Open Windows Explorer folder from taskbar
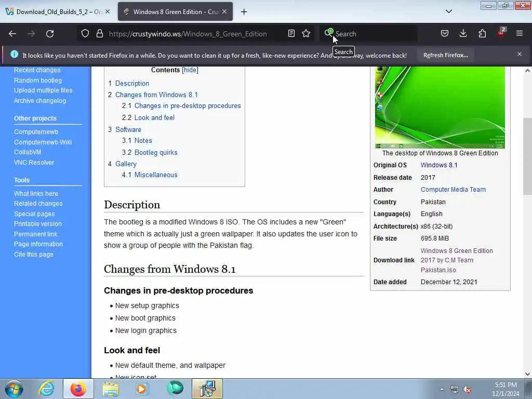Viewport: 532px width, 399px height. pos(111,389)
